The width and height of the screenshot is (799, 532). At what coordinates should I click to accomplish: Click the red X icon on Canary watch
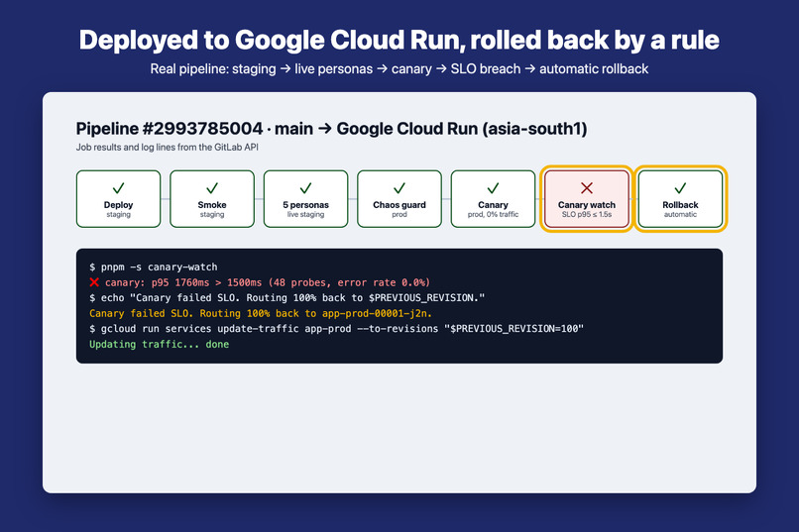pos(587,188)
